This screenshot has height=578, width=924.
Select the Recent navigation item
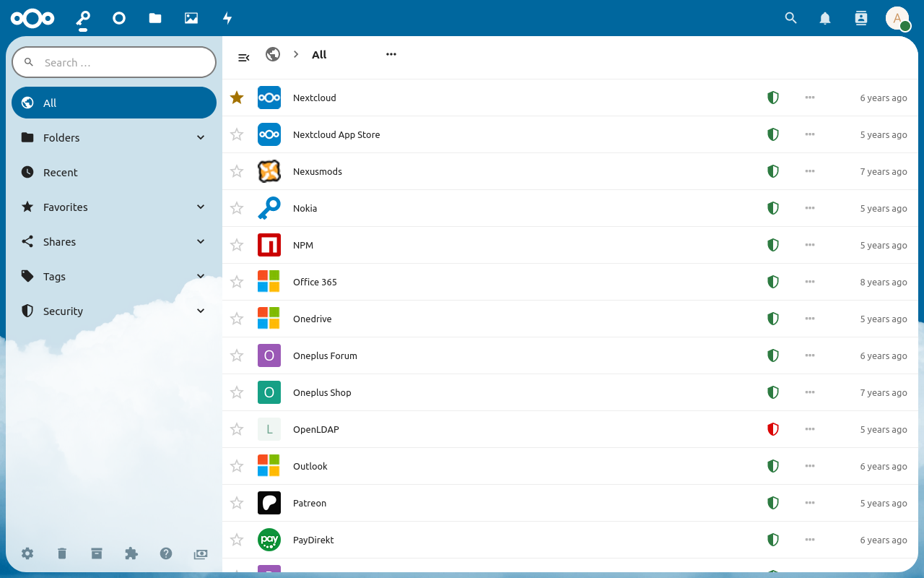tap(114, 172)
